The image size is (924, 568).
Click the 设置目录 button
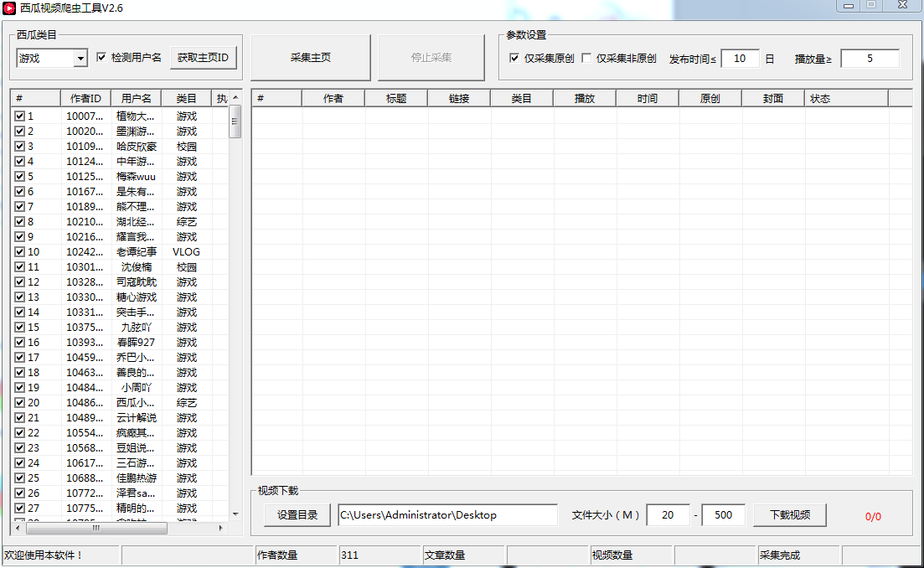[297, 515]
